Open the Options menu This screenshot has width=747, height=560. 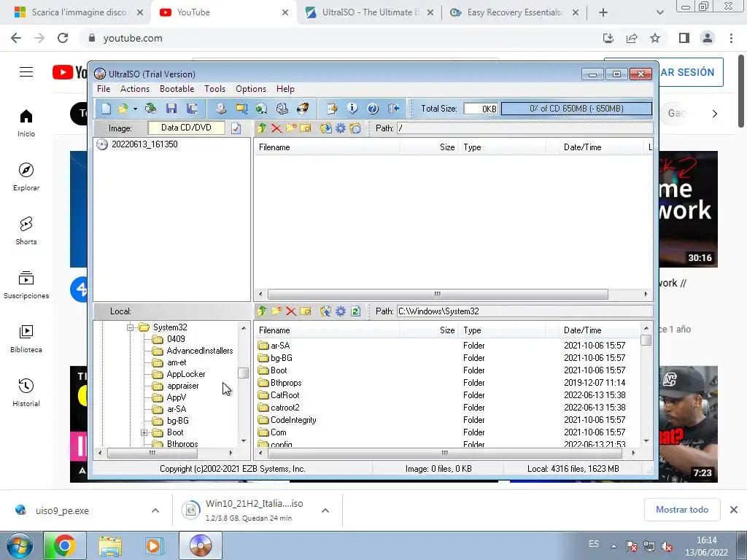click(251, 89)
